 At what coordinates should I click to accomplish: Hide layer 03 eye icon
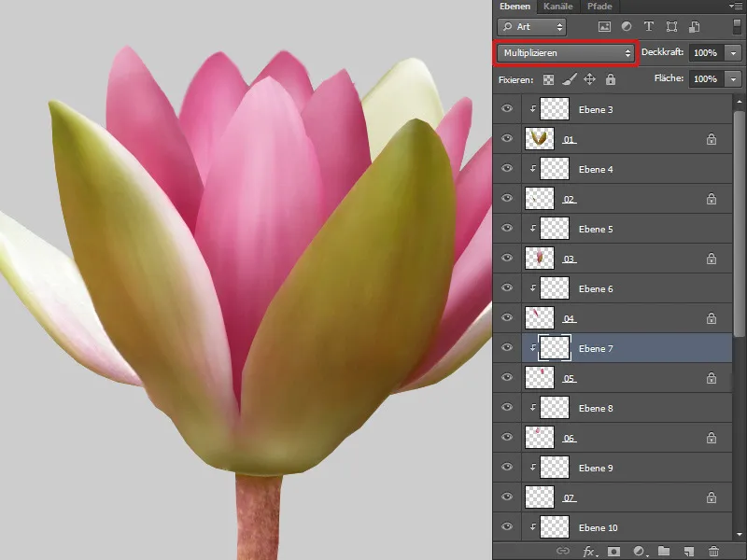click(x=507, y=258)
